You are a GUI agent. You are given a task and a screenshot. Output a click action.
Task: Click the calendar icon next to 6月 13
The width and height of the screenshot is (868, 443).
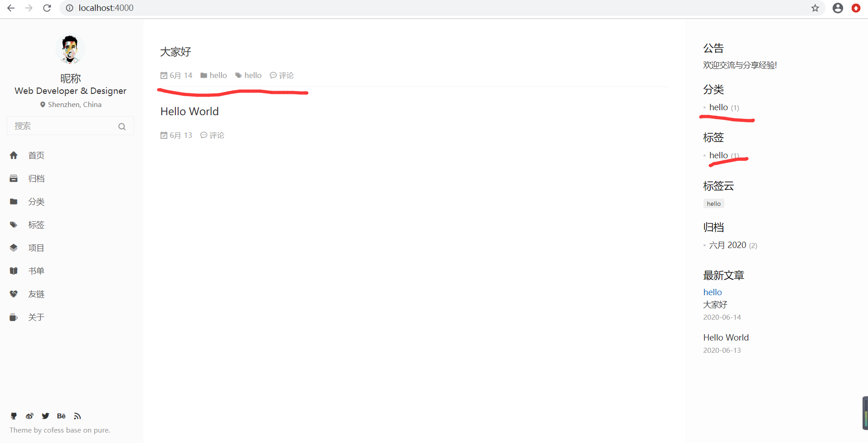164,135
